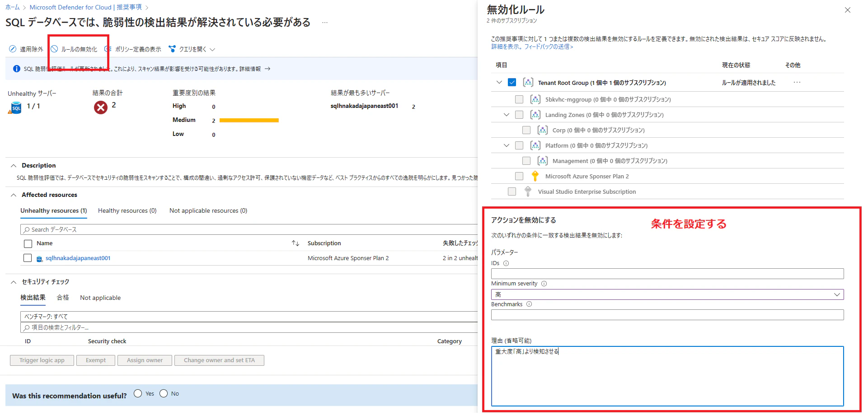Click the 5bkvhc-mggroup management group icon
The width and height of the screenshot is (868, 420).
tap(535, 99)
